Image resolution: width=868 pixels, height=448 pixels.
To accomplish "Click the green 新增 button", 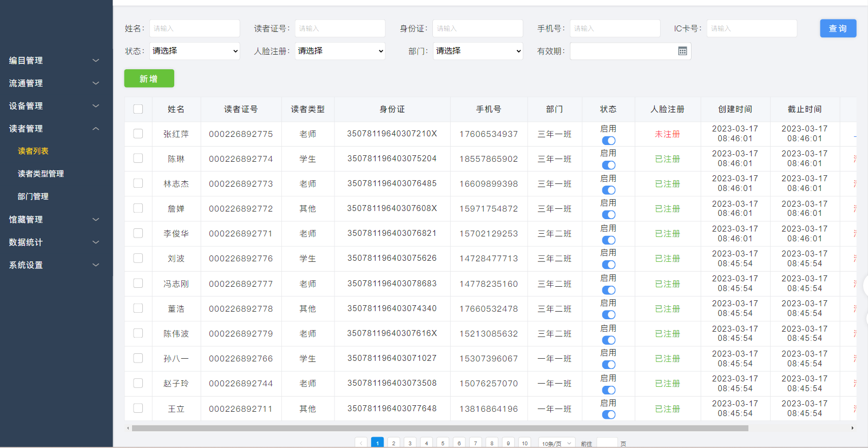I will click(149, 78).
